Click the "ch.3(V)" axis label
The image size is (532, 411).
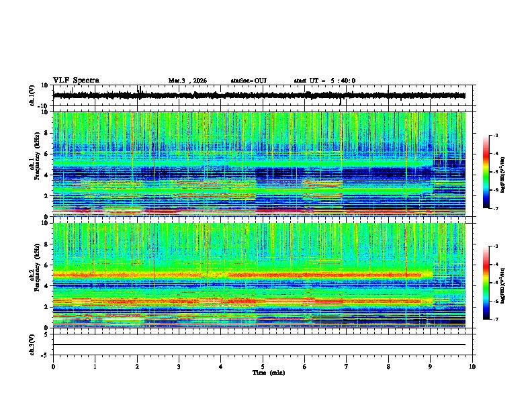[32, 345]
